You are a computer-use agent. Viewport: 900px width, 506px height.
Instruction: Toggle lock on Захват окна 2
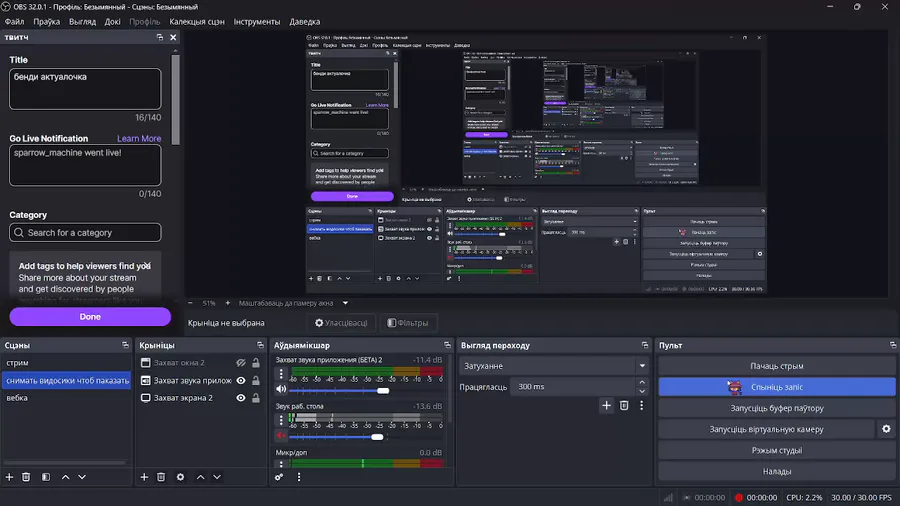tap(256, 363)
